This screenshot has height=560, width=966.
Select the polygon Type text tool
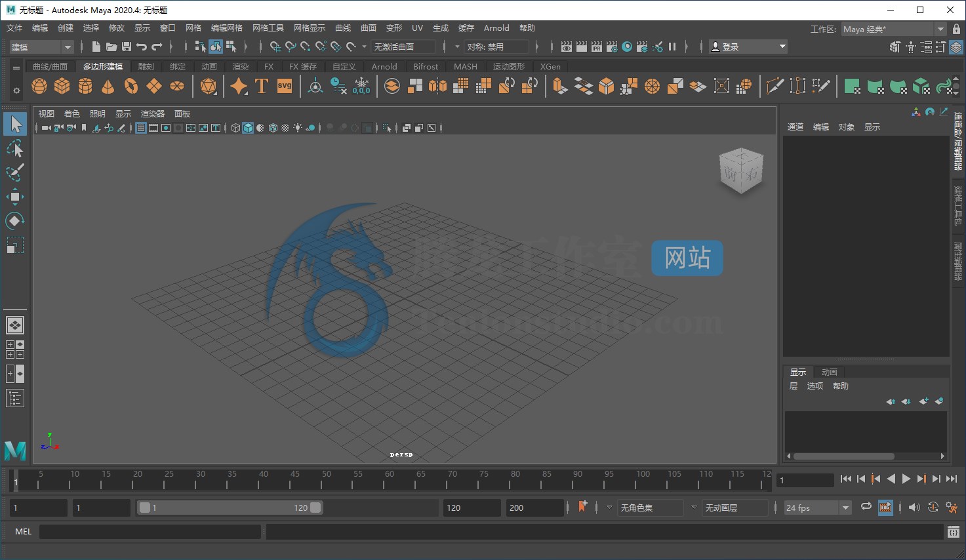[x=262, y=86]
